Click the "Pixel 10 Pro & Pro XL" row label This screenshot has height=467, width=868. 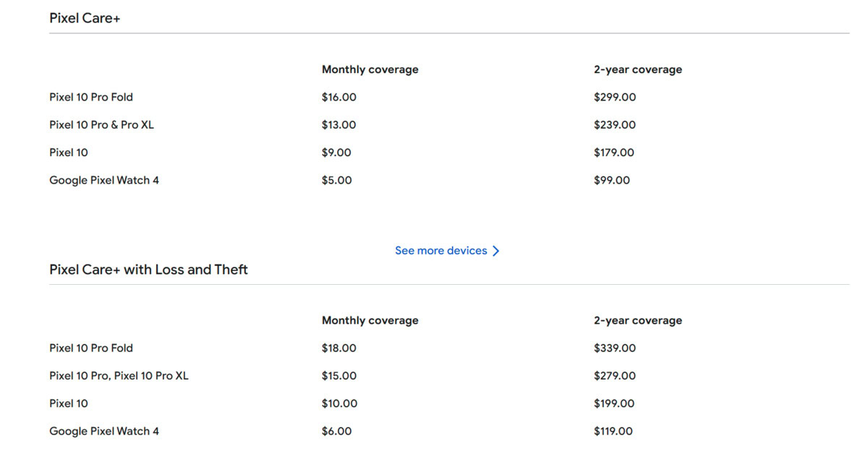click(x=101, y=125)
